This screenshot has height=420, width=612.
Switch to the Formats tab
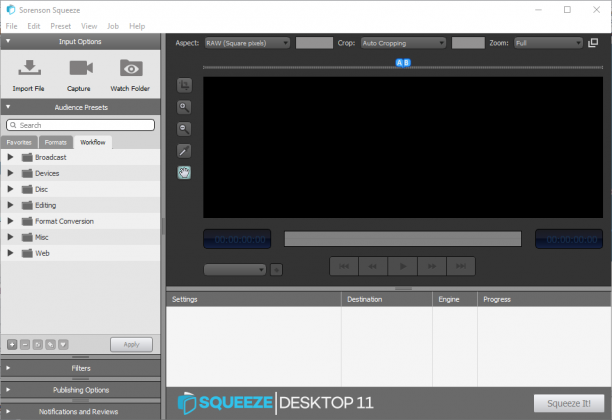coord(55,142)
